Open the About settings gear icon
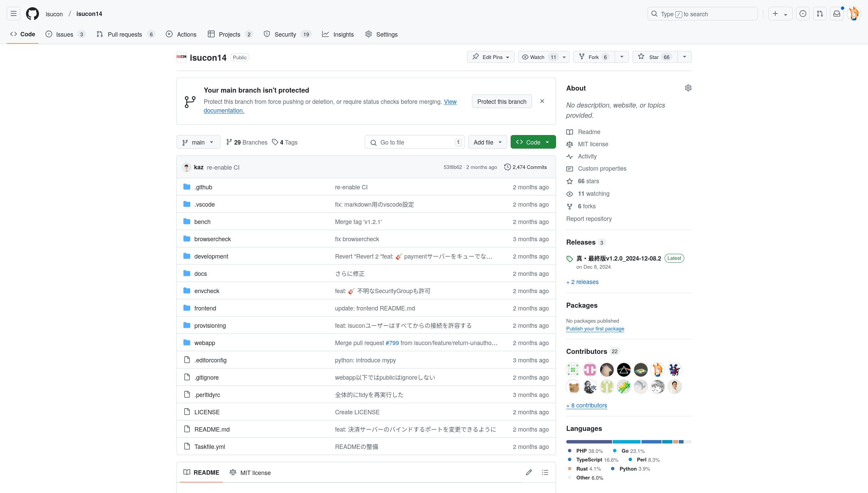The width and height of the screenshot is (868, 493). [688, 88]
